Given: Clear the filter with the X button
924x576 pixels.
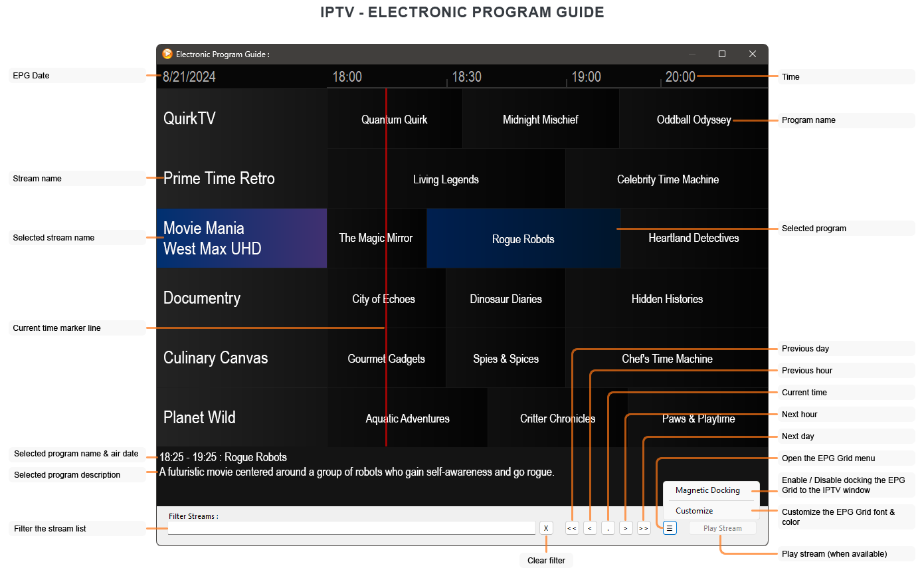Looking at the screenshot, I should point(546,528).
